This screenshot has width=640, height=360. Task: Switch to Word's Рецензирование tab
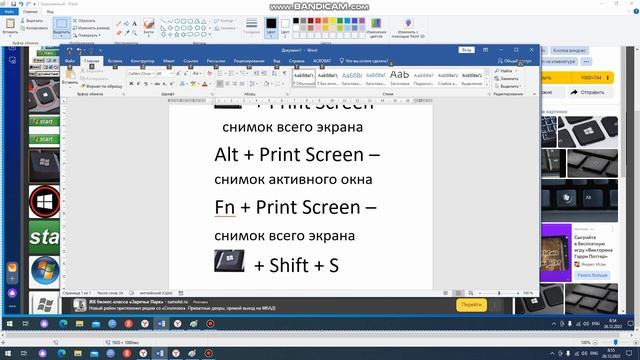point(249,61)
